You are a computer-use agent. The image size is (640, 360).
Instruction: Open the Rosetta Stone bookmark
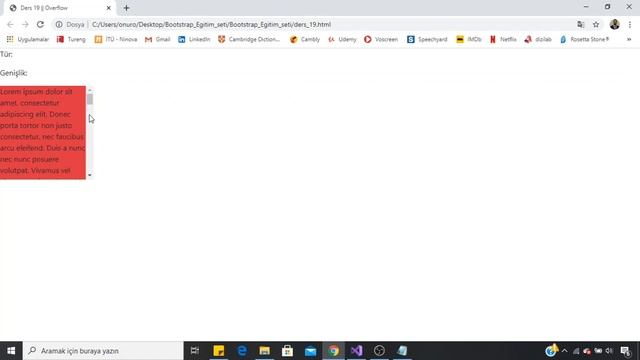click(585, 39)
